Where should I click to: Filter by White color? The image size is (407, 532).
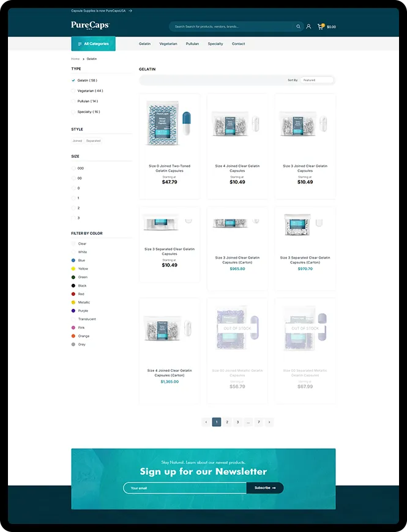[x=73, y=252]
